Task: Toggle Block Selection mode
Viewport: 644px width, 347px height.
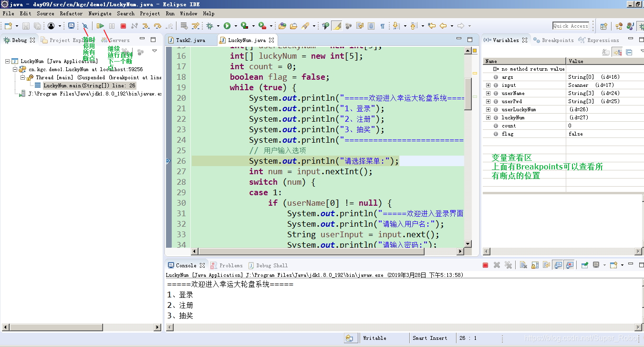Action: pos(371,26)
